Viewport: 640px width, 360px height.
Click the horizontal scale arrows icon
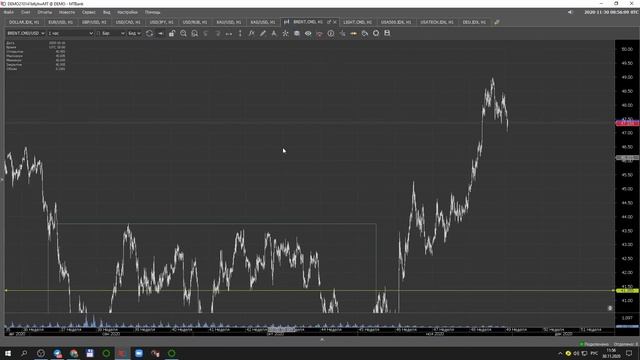(229, 33)
